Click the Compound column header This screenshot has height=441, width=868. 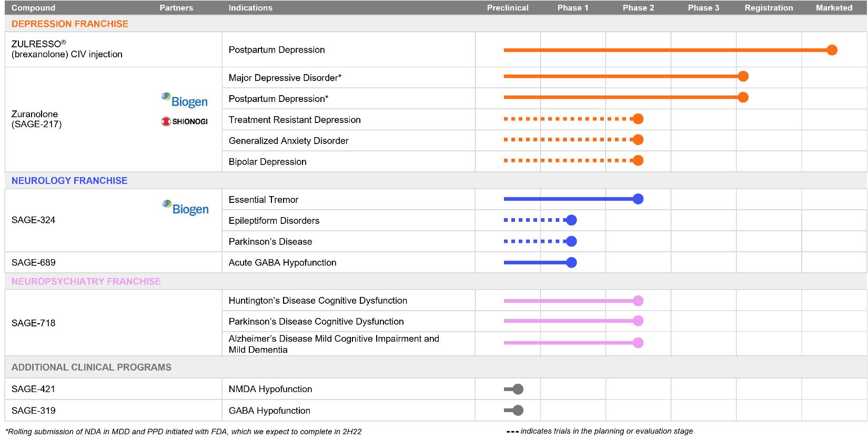pos(33,8)
